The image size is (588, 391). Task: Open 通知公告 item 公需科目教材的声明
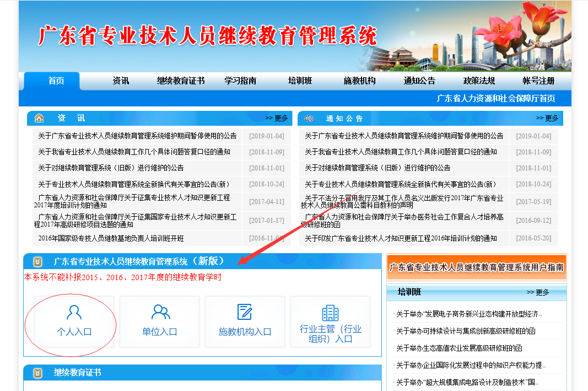point(402,201)
